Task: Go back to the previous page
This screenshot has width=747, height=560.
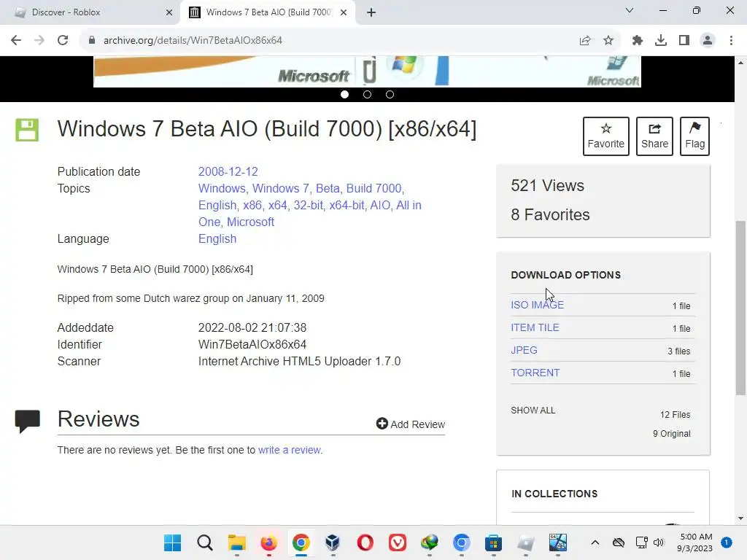Action: tap(16, 41)
